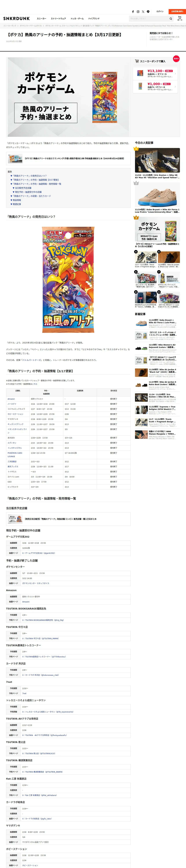The height and width of the screenshot is (868, 186).
Task: Click the こちら link below the section heading
Action: 35,384
